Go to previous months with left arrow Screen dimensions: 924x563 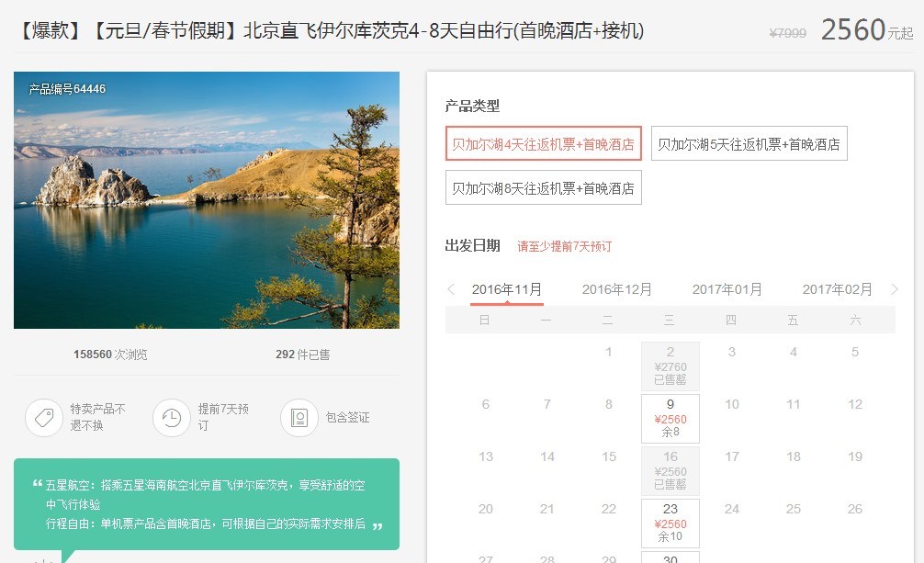tap(451, 289)
